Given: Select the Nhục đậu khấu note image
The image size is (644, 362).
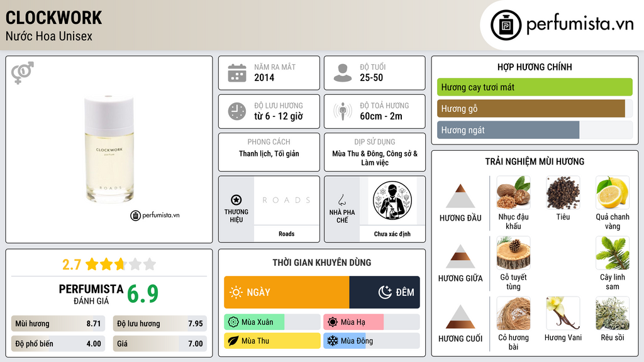Looking at the screenshot, I should point(513,192).
